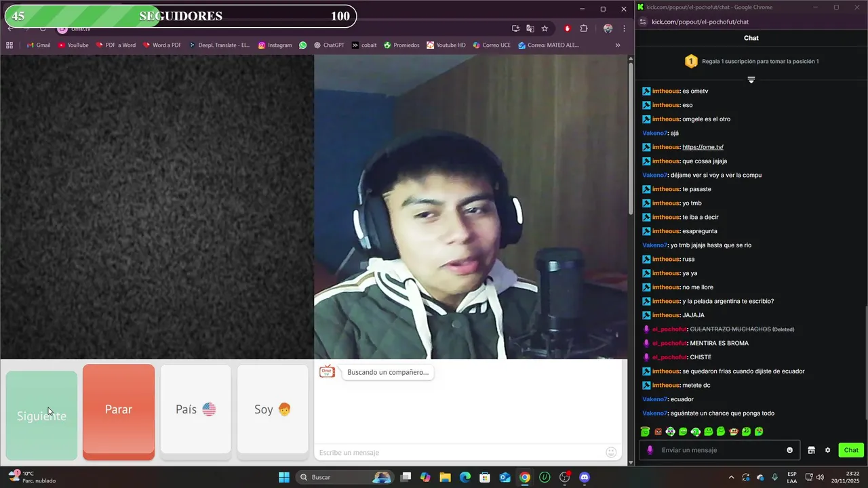Open the Kick chat emote picker

point(789,450)
